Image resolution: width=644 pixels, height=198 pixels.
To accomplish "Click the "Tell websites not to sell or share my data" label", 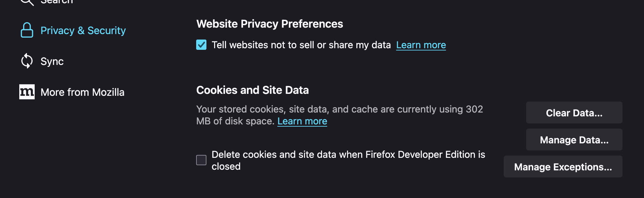I will point(301,45).
